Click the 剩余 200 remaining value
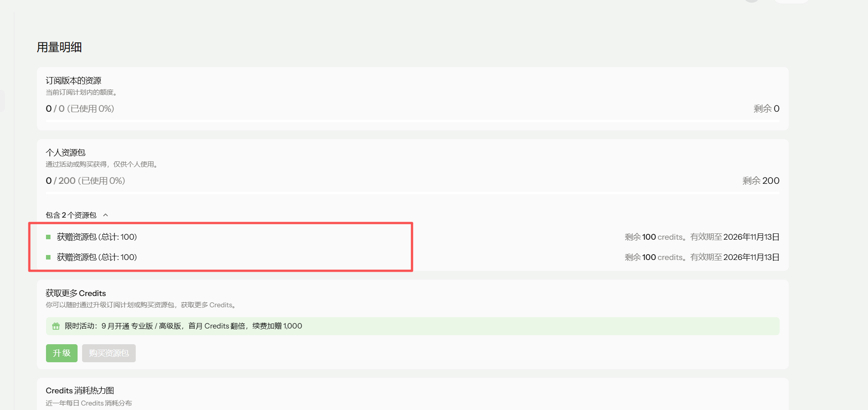Viewport: 868px width, 410px height. (x=761, y=181)
